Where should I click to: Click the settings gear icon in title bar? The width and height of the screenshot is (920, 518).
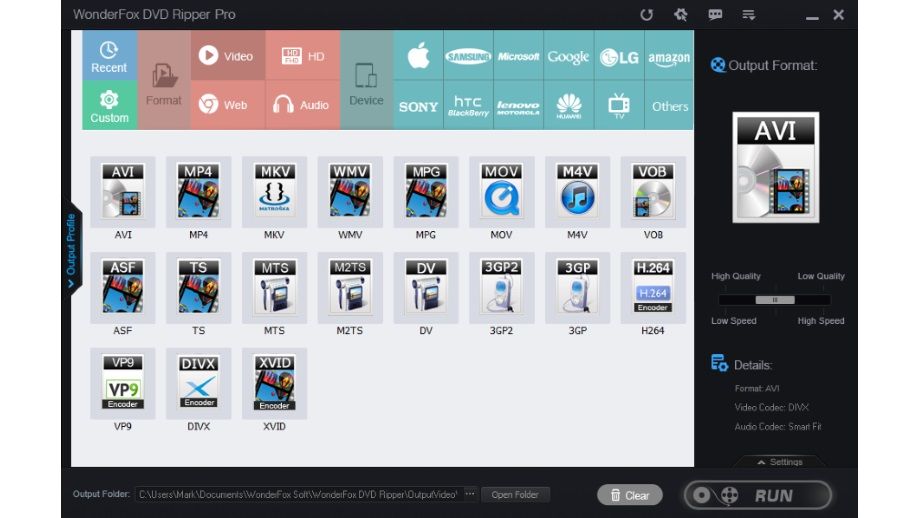pos(681,15)
